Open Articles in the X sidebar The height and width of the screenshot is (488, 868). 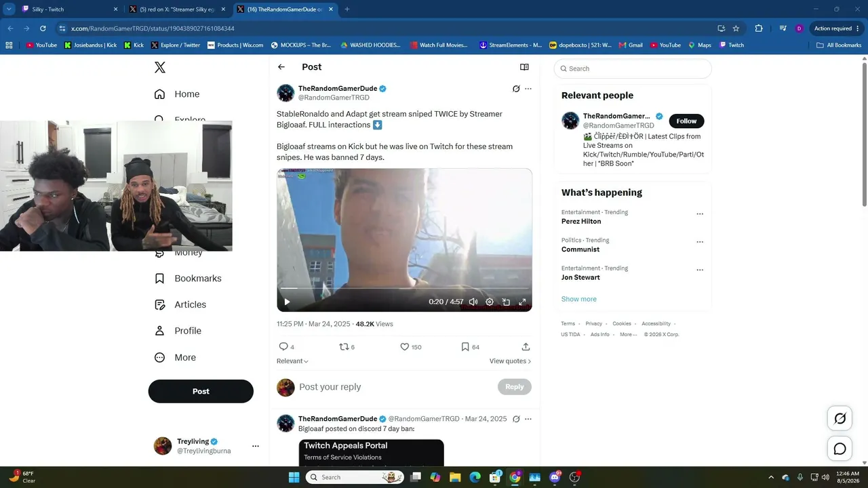180,305
